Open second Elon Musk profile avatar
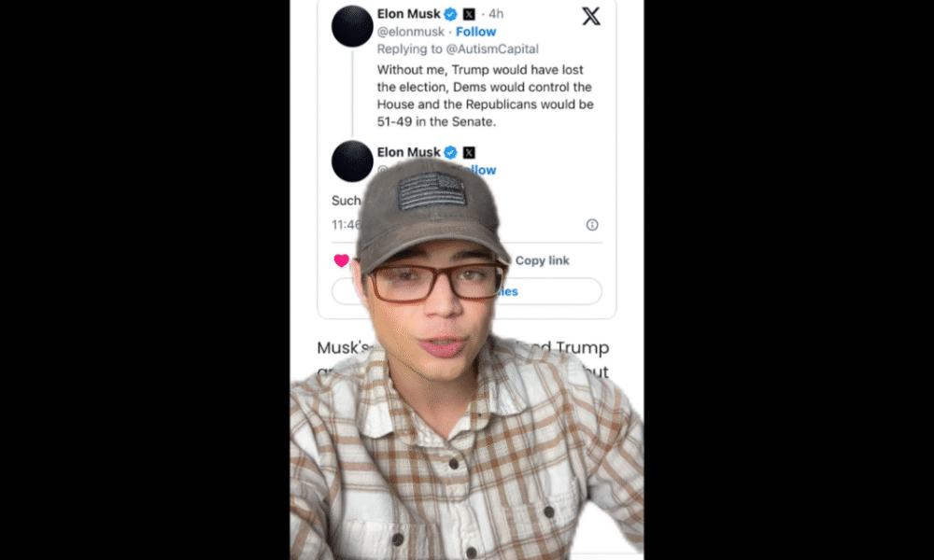Screen dimensions: 934x560 point(352,161)
